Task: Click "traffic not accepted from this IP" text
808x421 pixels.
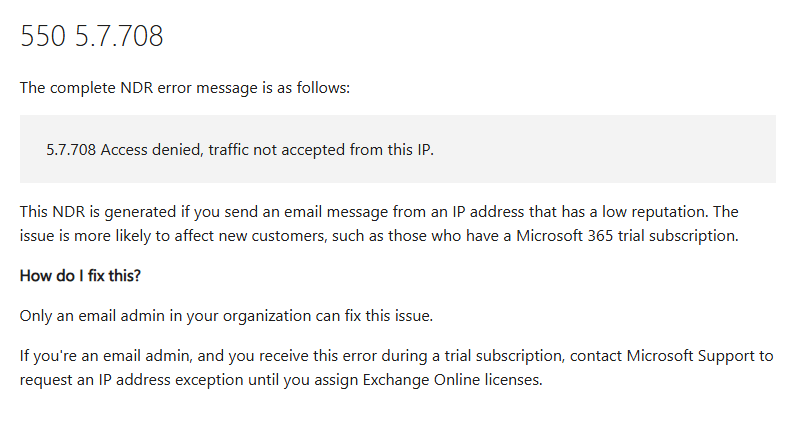Action: [x=318, y=150]
